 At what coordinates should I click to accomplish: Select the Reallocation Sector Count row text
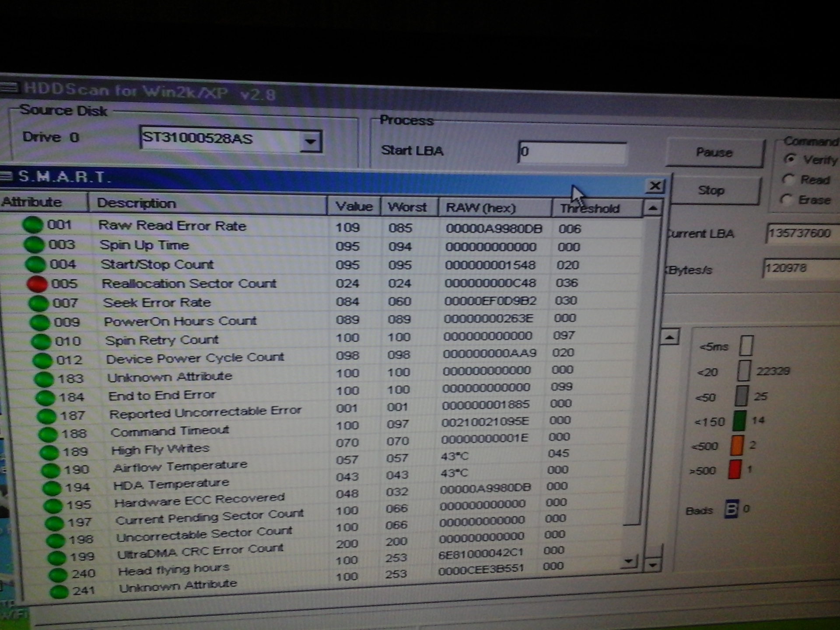189,283
